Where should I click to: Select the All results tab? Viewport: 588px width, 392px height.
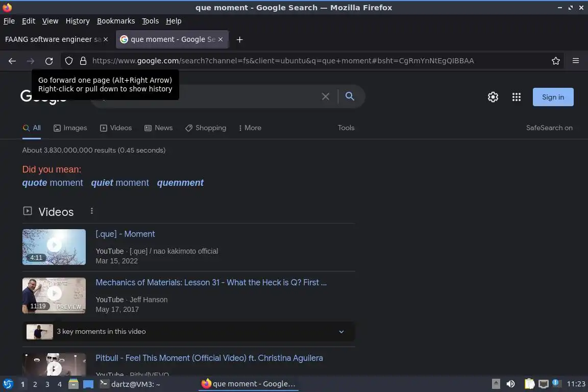[x=32, y=128]
